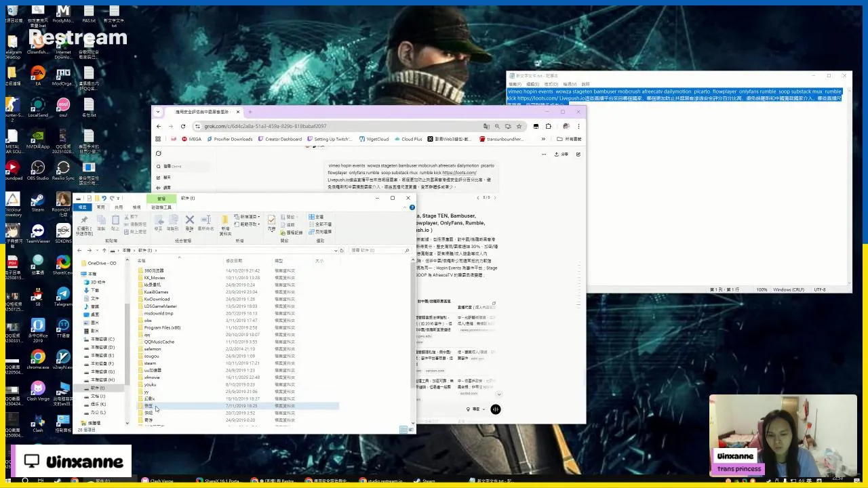Open the Share tab in Explorer ribbon

pyautogui.click(x=119, y=207)
